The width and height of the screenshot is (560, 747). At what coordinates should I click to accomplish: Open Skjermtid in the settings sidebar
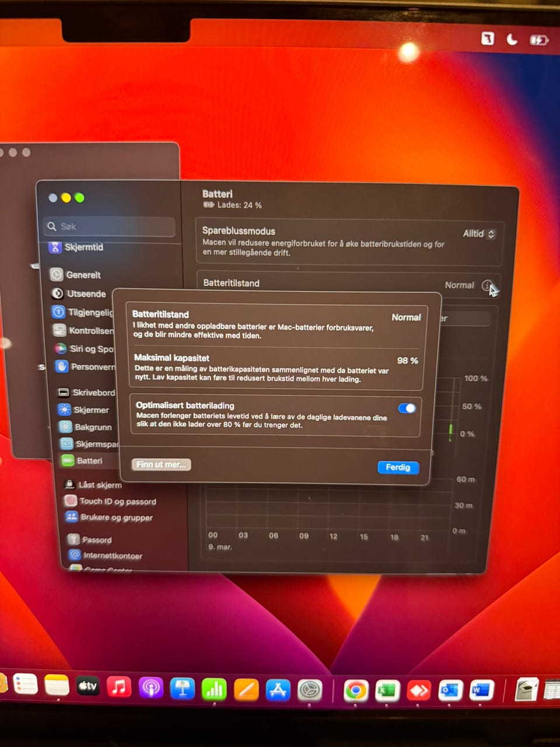click(77, 247)
